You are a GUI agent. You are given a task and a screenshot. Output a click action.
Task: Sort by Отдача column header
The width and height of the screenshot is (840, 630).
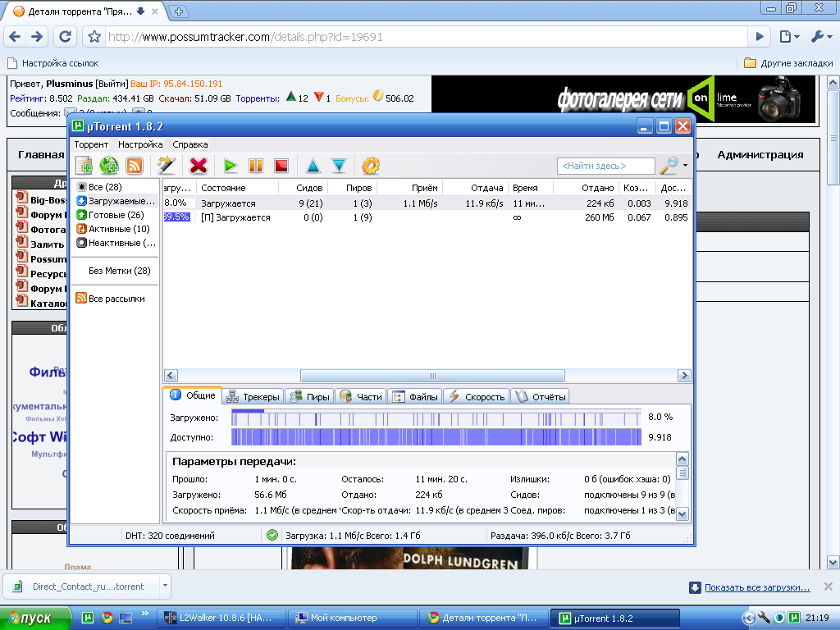(x=476, y=188)
